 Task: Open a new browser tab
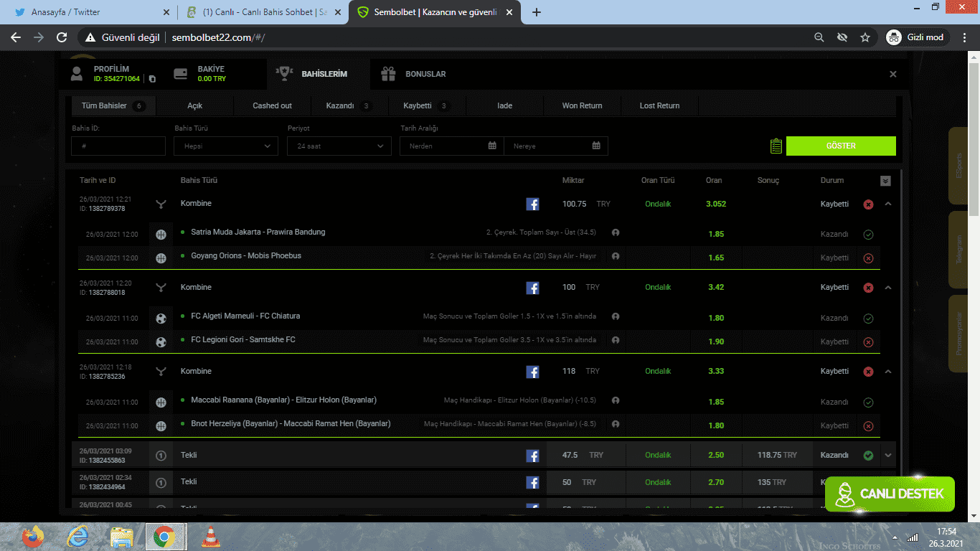(537, 12)
